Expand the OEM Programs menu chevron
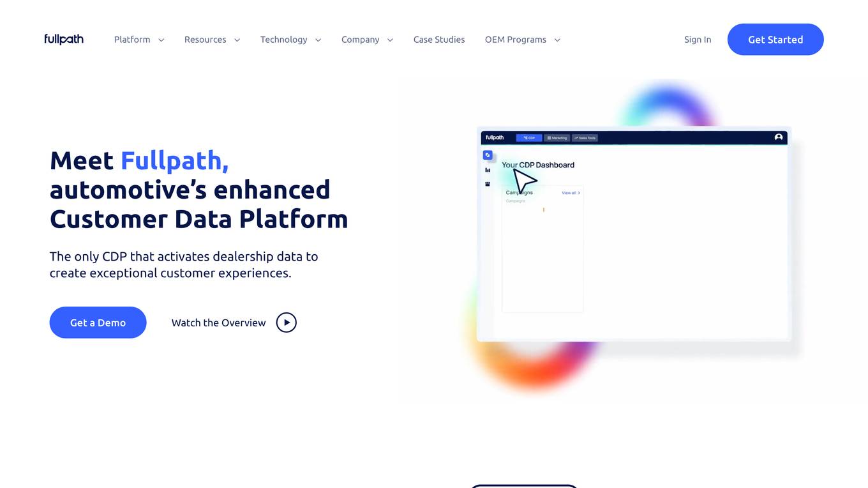Image resolution: width=868 pixels, height=488 pixels. pos(557,40)
